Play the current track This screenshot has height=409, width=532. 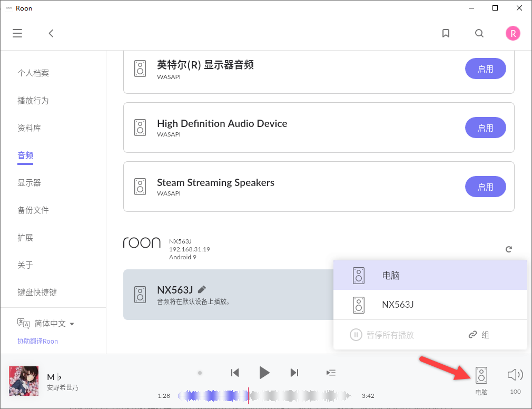[264, 373]
